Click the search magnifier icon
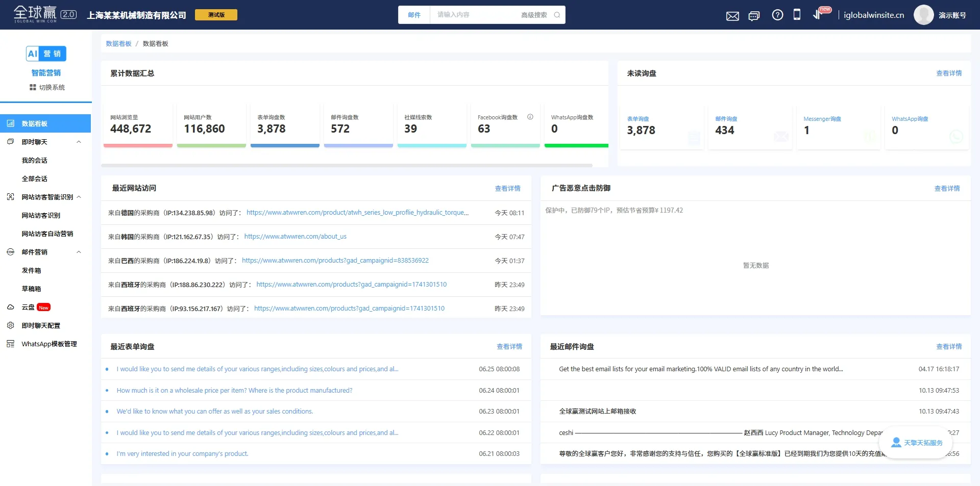 coord(557,15)
